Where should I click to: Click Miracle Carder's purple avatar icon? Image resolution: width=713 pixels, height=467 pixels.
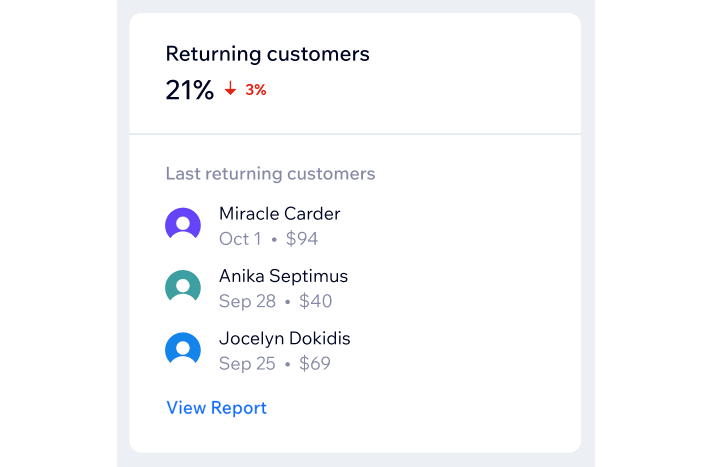click(x=183, y=224)
